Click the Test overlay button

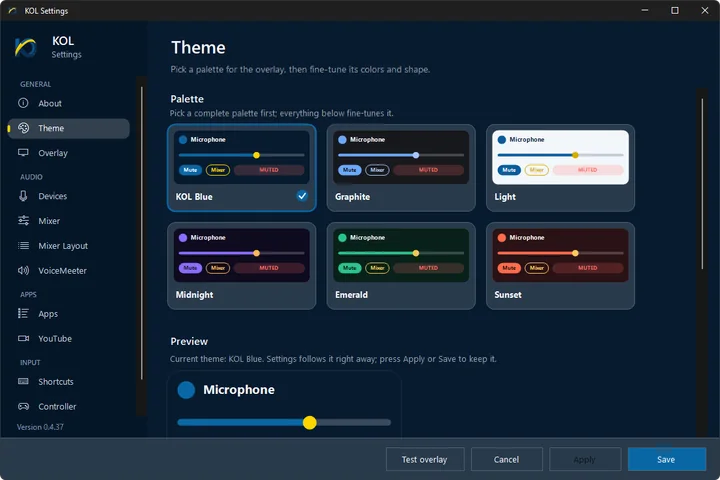pos(425,459)
